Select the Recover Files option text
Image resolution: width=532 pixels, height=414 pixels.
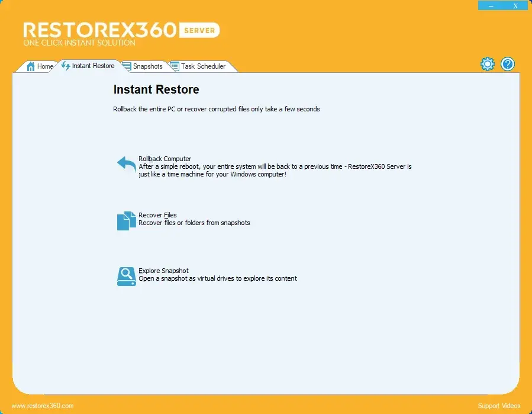pyautogui.click(x=157, y=215)
